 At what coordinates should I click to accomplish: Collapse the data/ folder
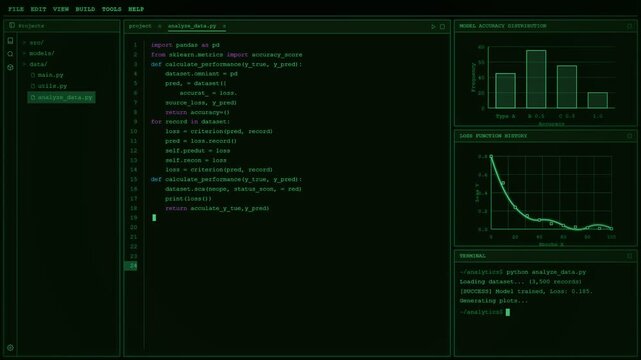(25, 64)
